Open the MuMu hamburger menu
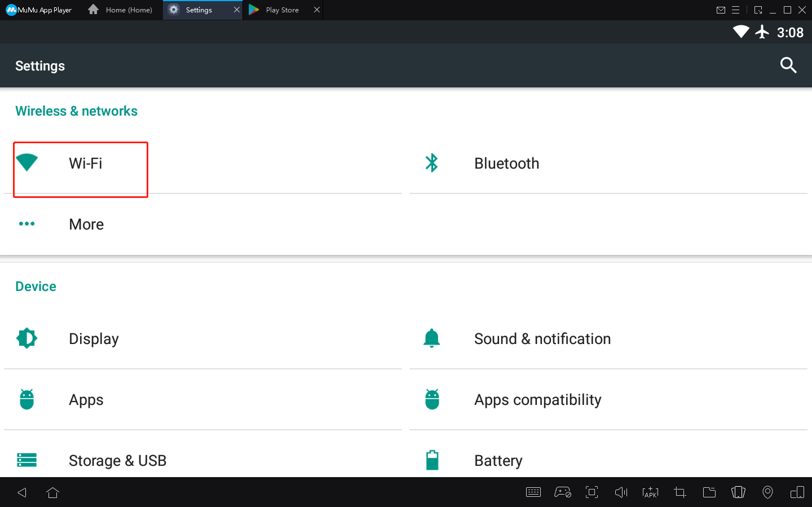This screenshot has height=507, width=812. click(735, 10)
